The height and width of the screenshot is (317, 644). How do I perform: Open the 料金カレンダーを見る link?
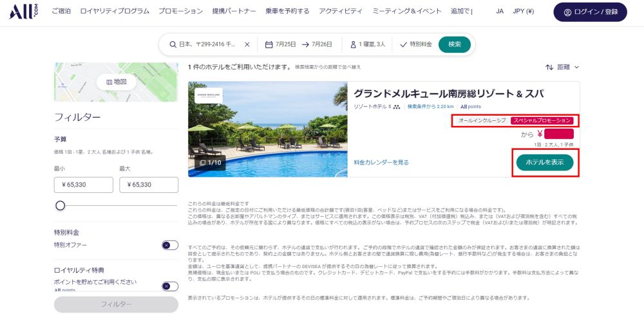click(x=381, y=163)
